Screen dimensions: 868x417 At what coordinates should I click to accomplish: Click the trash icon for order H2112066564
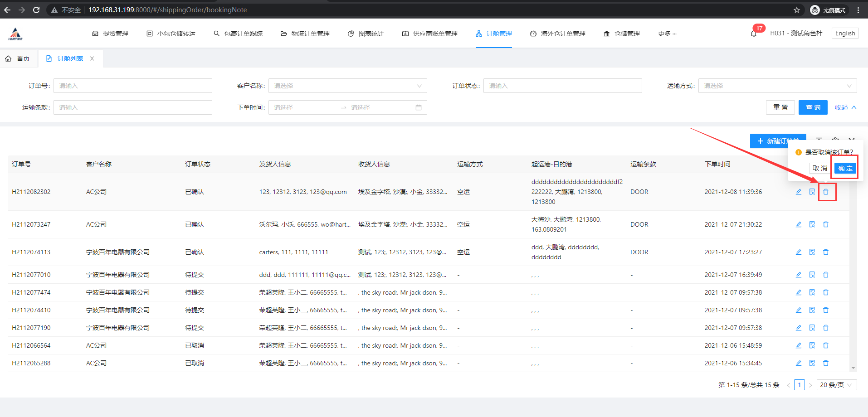tap(826, 345)
